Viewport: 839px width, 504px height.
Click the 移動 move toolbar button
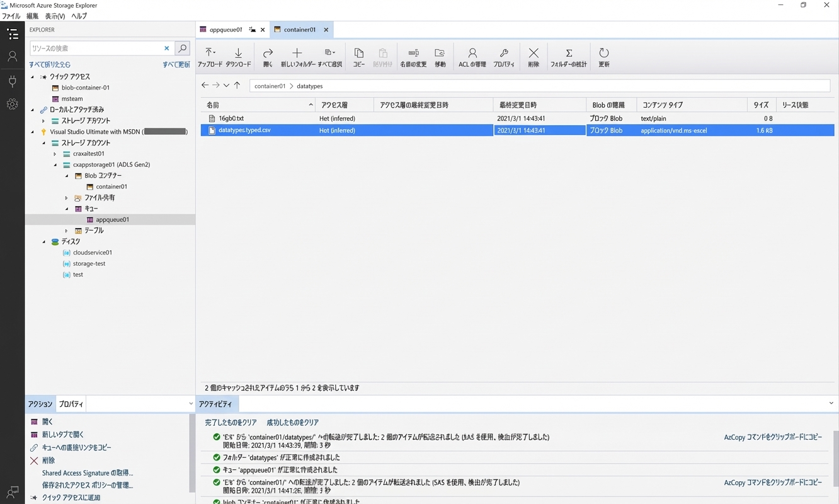coord(440,57)
